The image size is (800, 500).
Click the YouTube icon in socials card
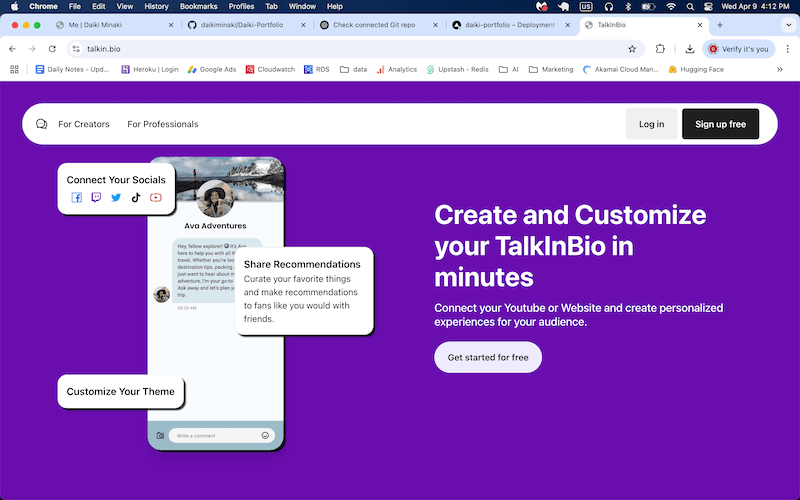(x=156, y=197)
